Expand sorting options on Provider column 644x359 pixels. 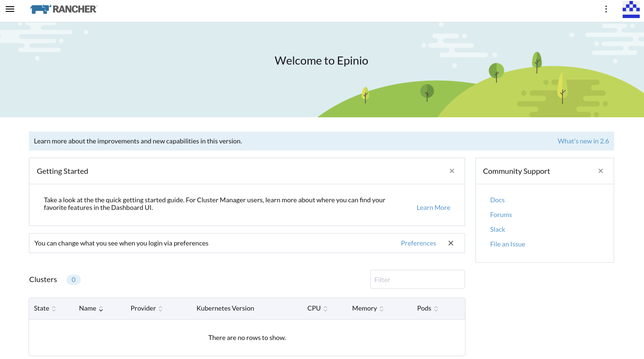pos(160,308)
